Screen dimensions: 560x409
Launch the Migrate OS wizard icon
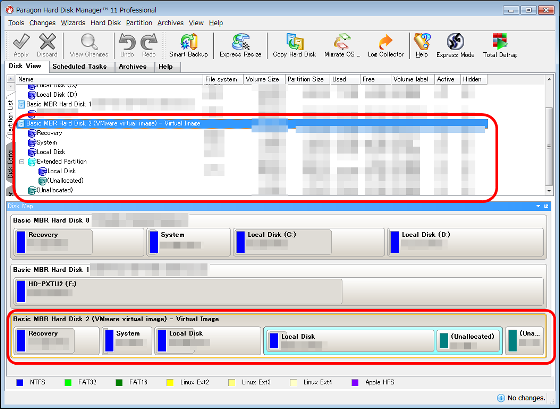[x=342, y=45]
